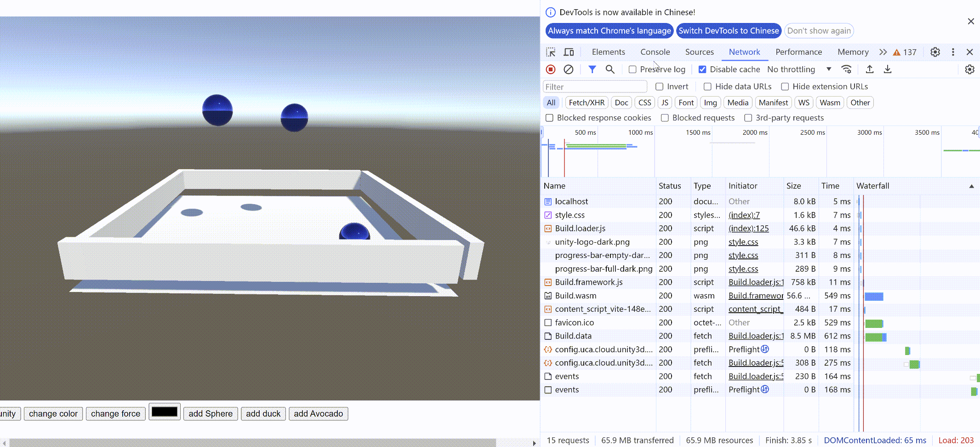Click the change force button
The width and height of the screenshot is (980, 447).
115,414
